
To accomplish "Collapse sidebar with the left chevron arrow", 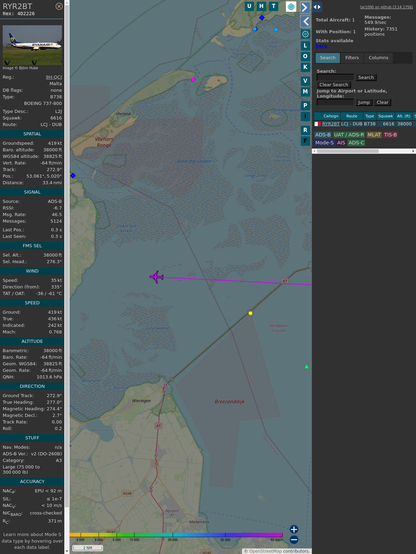I will click(305, 22).
